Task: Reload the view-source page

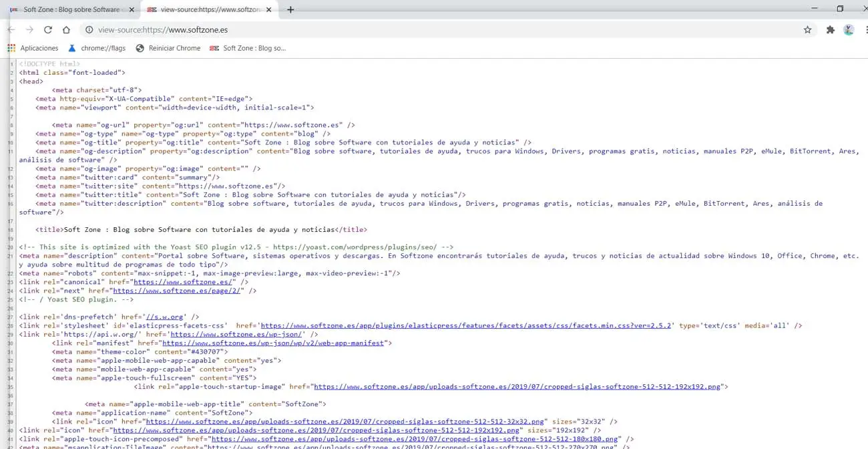Action: pyautogui.click(x=48, y=30)
